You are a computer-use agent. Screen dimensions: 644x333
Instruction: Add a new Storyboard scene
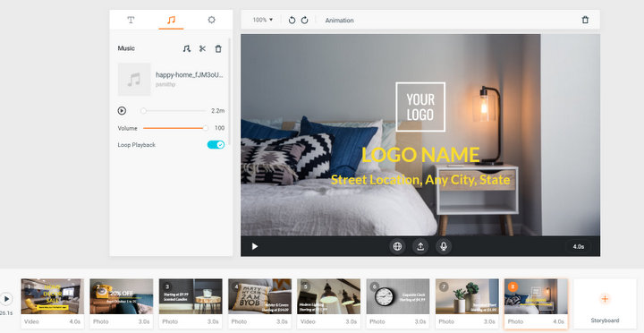point(605,303)
